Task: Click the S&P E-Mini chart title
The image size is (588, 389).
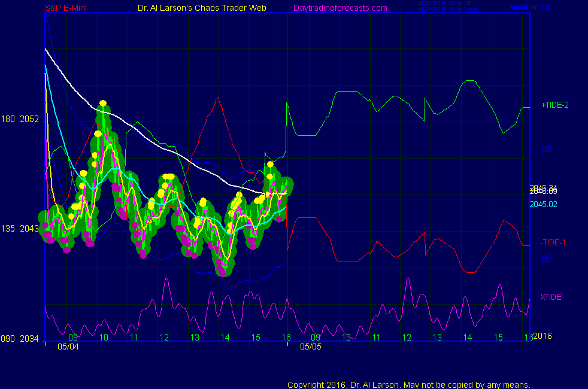Action: [66, 8]
